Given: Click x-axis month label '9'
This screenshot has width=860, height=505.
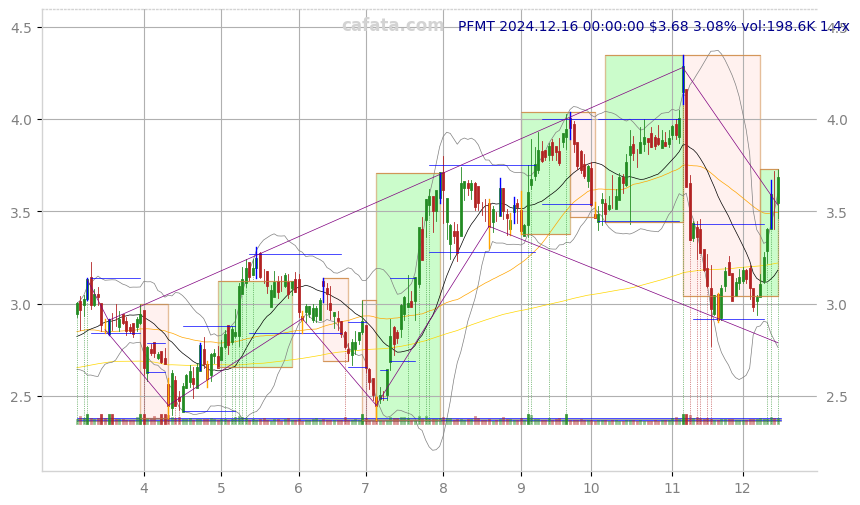Looking at the screenshot, I should (x=520, y=488).
